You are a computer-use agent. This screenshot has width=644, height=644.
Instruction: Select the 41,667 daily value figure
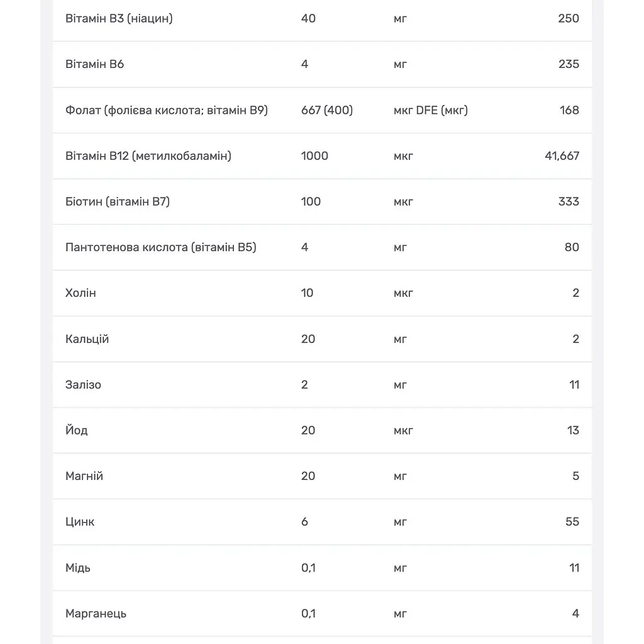[x=562, y=156]
